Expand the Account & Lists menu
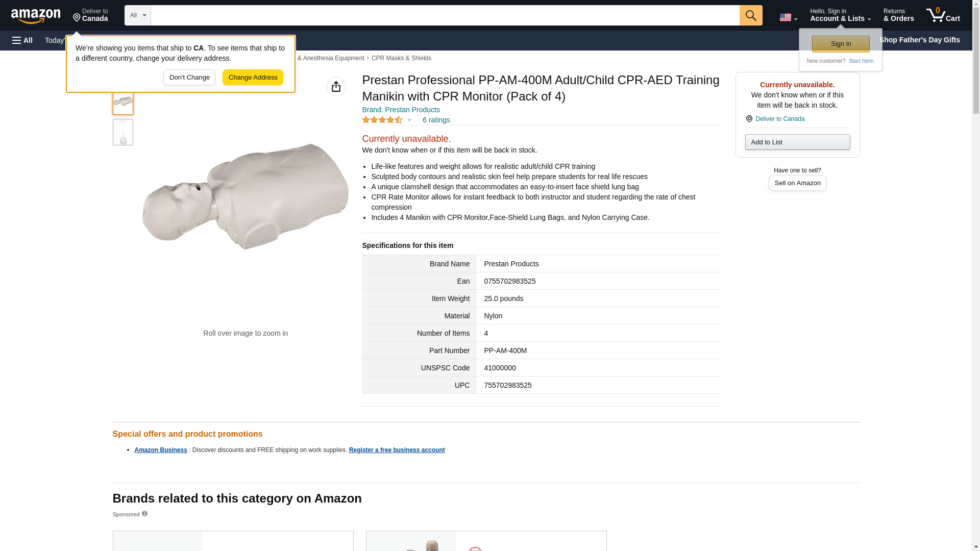Screen dimensions: 980x551 click(x=840, y=15)
